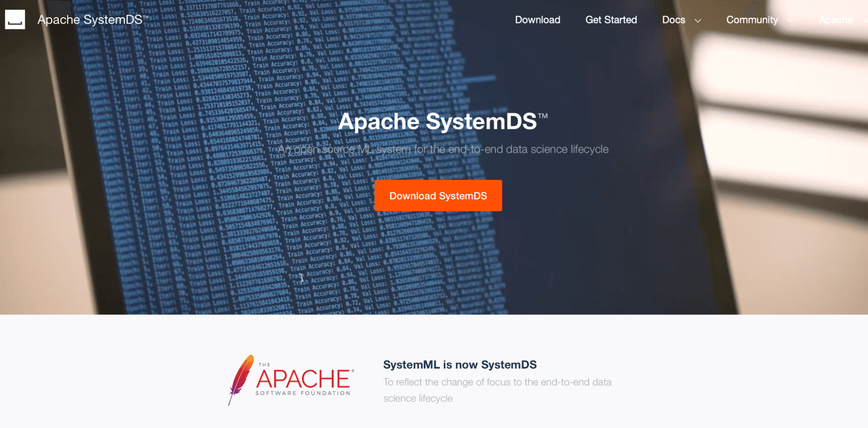Expand the Community navigation menu
Viewport: 868px width, 428px height.
[x=752, y=20]
